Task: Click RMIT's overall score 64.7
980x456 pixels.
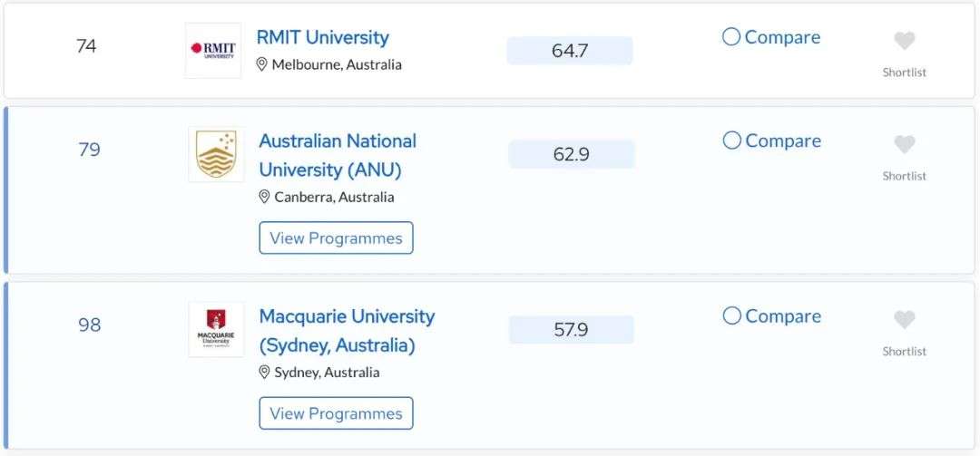Action: 570,51
